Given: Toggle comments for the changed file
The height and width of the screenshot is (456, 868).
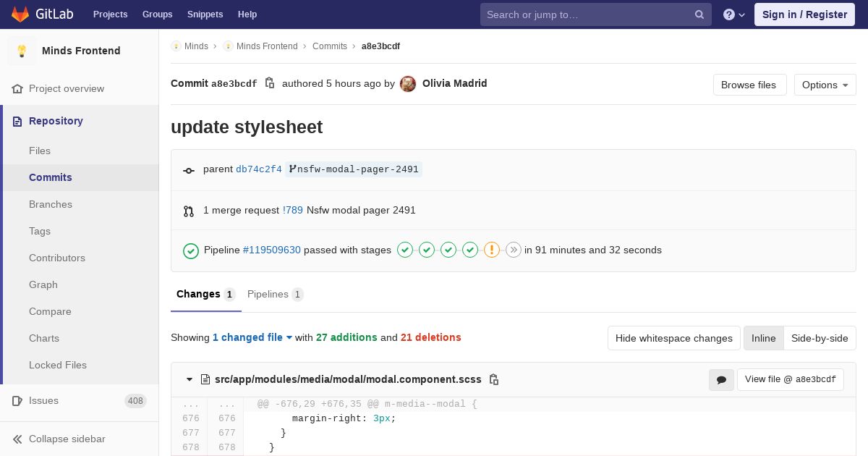Looking at the screenshot, I should 721,379.
